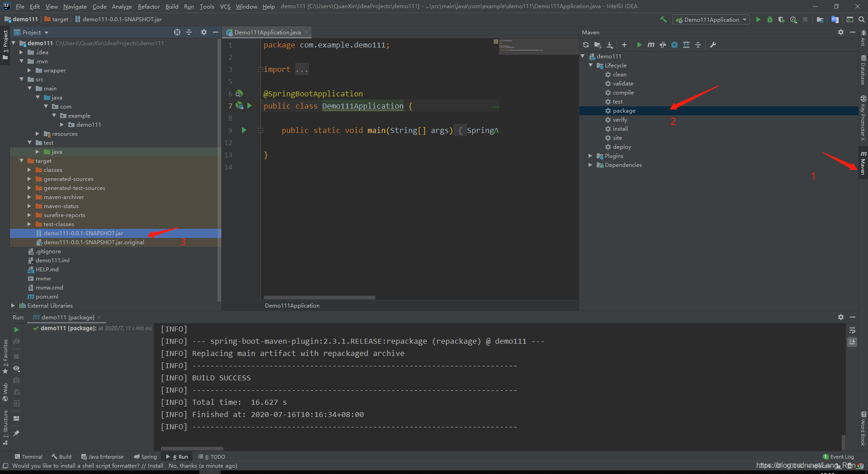Viewport: 868px width, 474px height.
Task: Toggle the 7: Structure tool window stripe
Action: click(5, 427)
